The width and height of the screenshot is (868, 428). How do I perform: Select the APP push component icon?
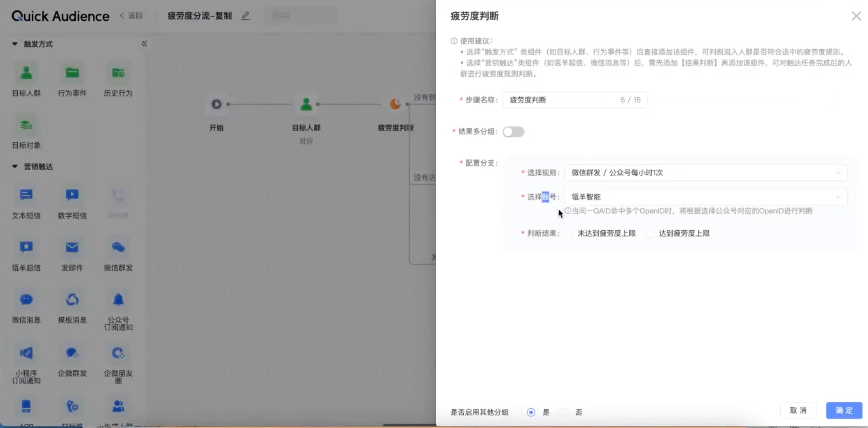click(x=26, y=407)
